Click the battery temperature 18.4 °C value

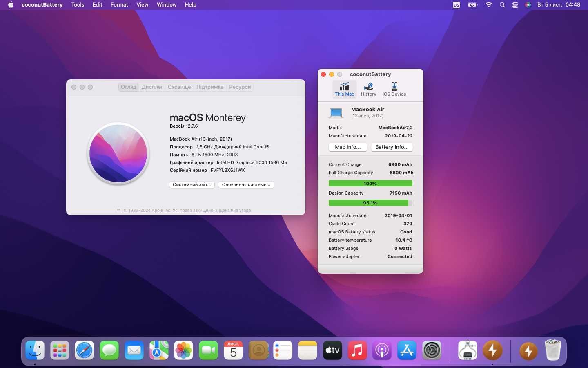point(404,240)
